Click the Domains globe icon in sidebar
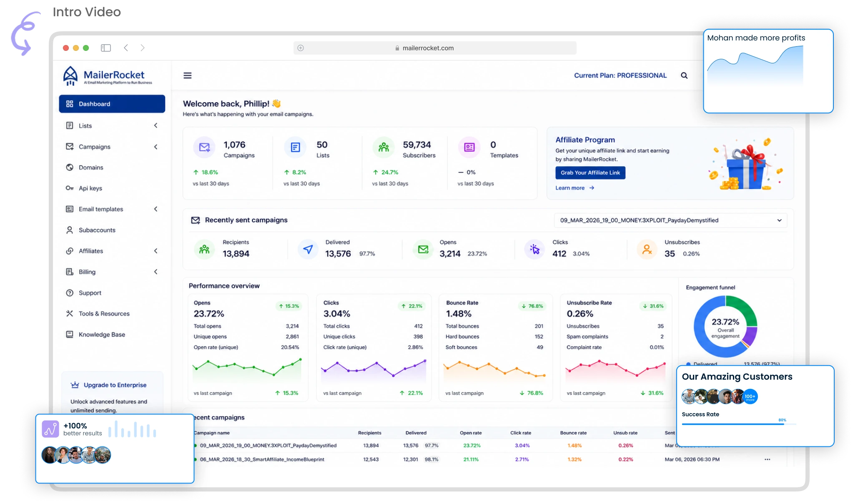This screenshot has width=853, height=504. pos(70,167)
